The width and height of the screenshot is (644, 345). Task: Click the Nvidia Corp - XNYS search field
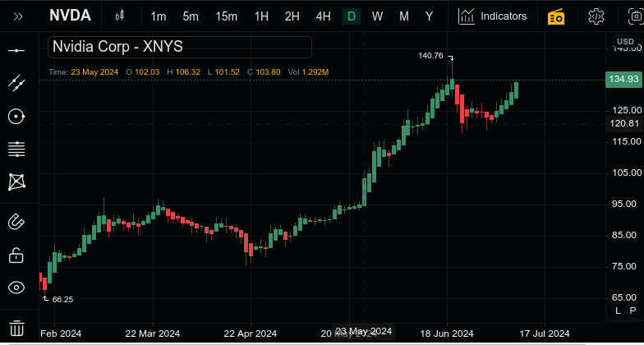(180, 48)
